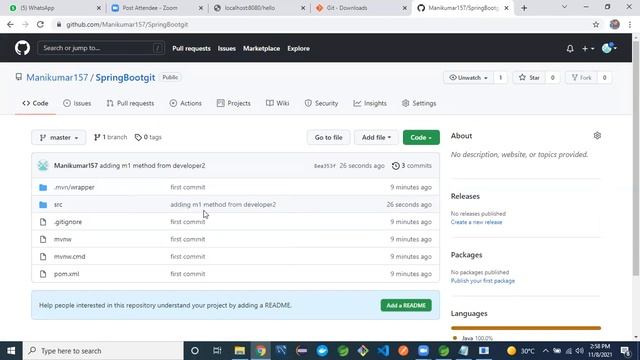Open the Windows Start menu

coord(11,351)
